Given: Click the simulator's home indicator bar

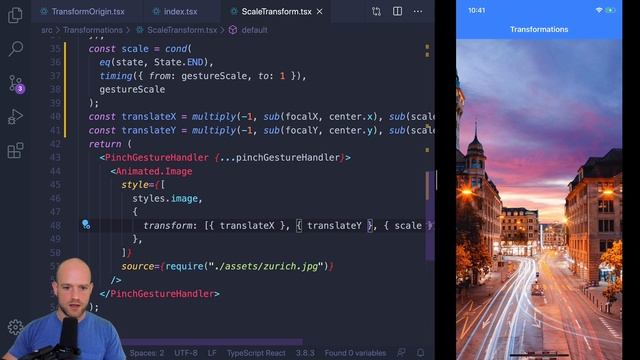Looking at the screenshot, I should click(539, 354).
